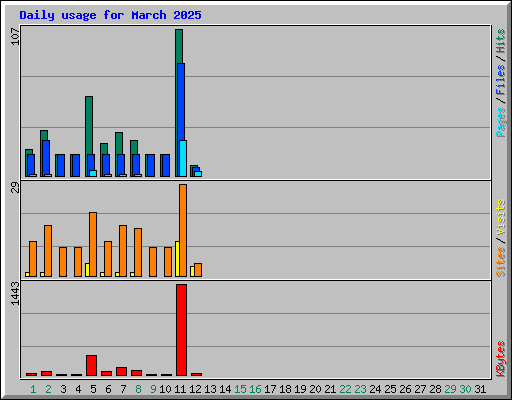Click the orange sites bar for day 7
Screen dimensions: 512x400
(123, 251)
